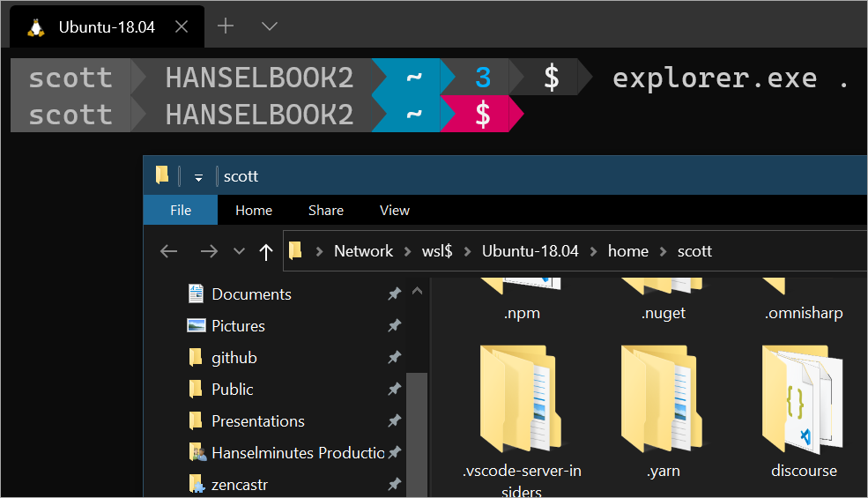This screenshot has height=498, width=868.
Task: Click the Explorer title bar folder icon
Action: click(x=161, y=175)
